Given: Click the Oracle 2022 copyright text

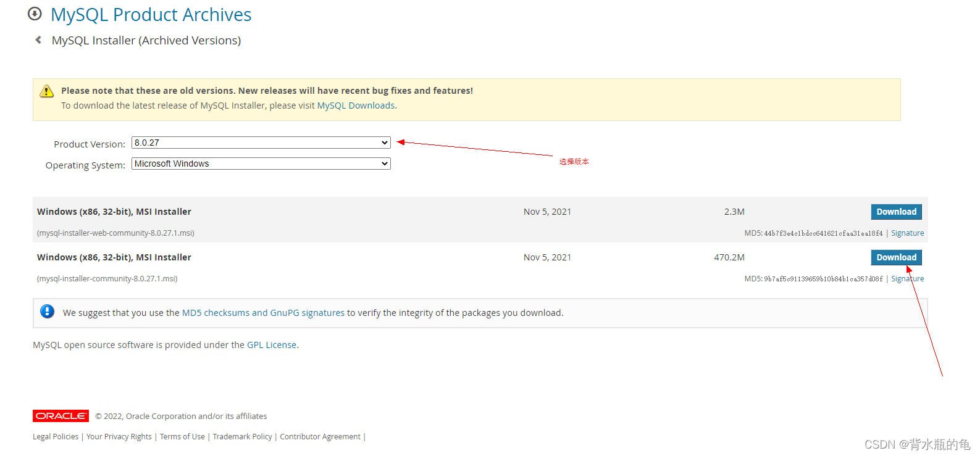Looking at the screenshot, I should [x=181, y=417].
